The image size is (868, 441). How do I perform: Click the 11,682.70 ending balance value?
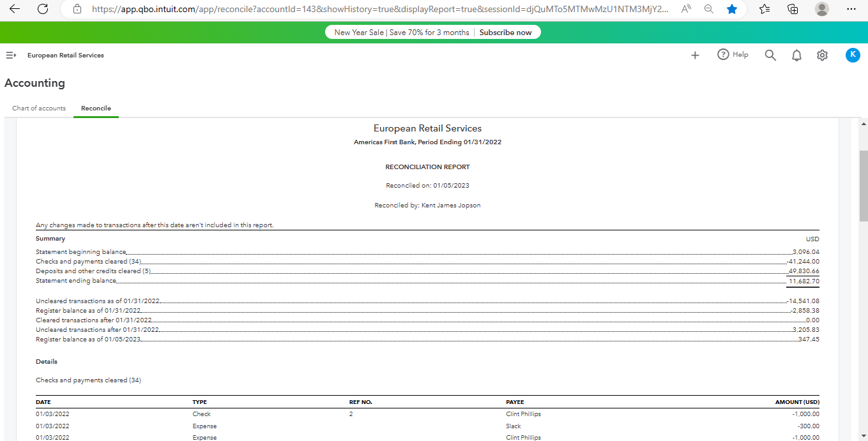[803, 281]
